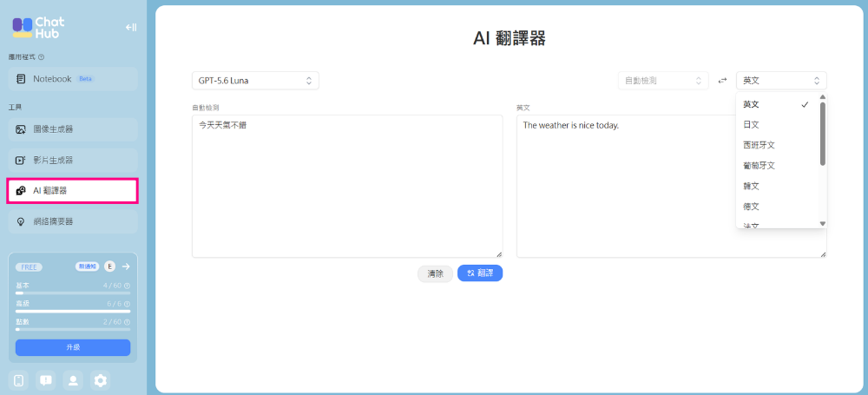
Task: Click the 基本 usage progress bar
Action: click(73, 293)
